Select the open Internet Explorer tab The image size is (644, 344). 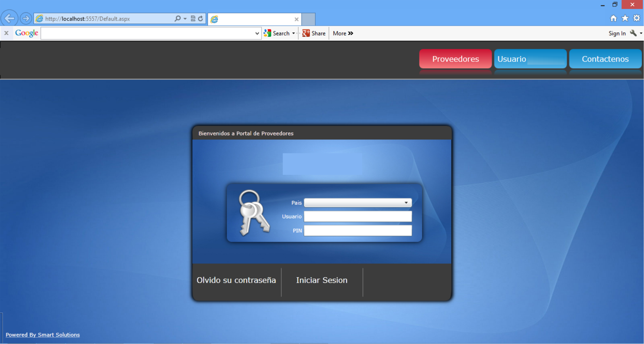tap(255, 19)
